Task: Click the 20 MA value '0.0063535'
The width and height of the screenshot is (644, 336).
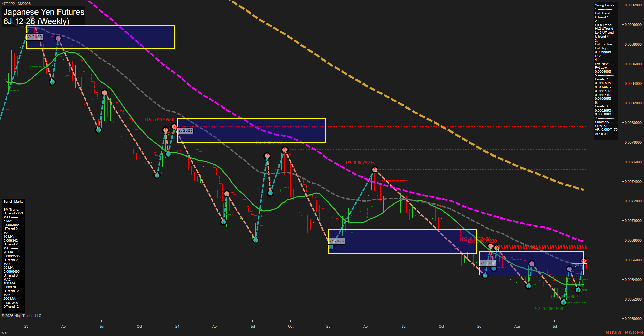Action: 11,256
